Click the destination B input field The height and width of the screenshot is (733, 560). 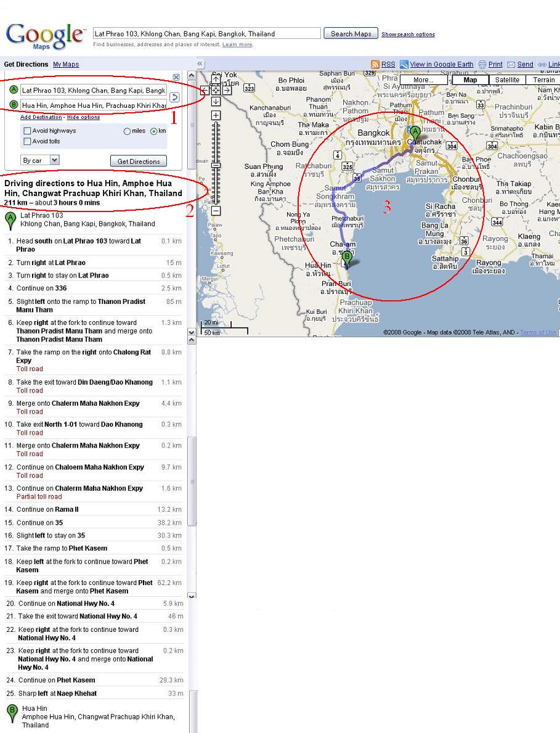[94, 105]
